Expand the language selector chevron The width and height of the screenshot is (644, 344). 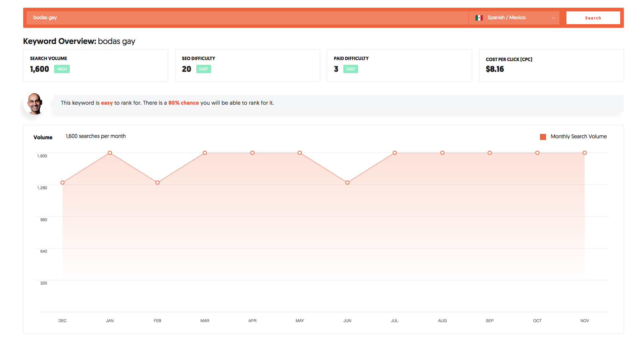click(x=553, y=18)
